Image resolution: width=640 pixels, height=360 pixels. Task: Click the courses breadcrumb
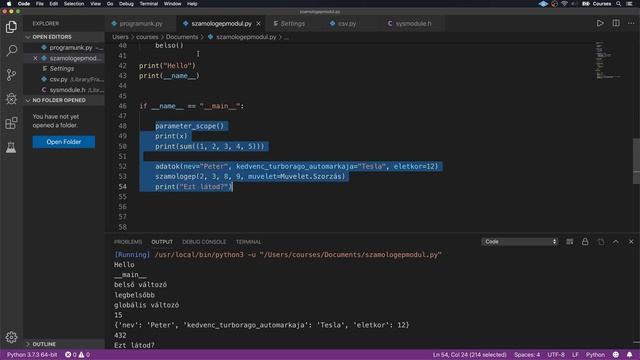point(147,37)
